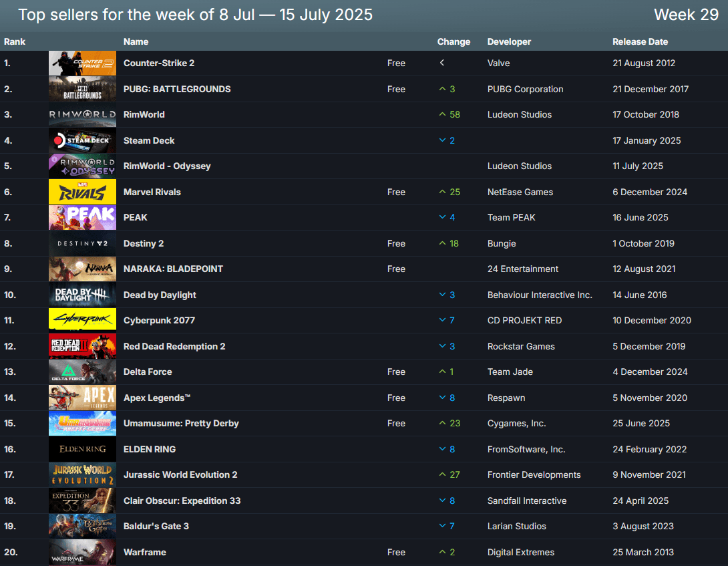Viewport: 728px width, 566px height.
Task: Click the Apex Legends thumbnail
Action: [x=82, y=398]
